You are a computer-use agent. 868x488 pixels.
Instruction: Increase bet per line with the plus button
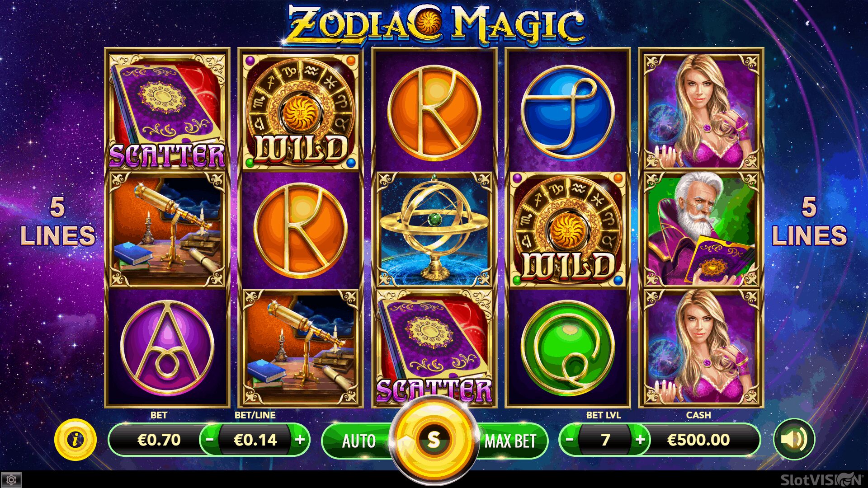[300, 439]
